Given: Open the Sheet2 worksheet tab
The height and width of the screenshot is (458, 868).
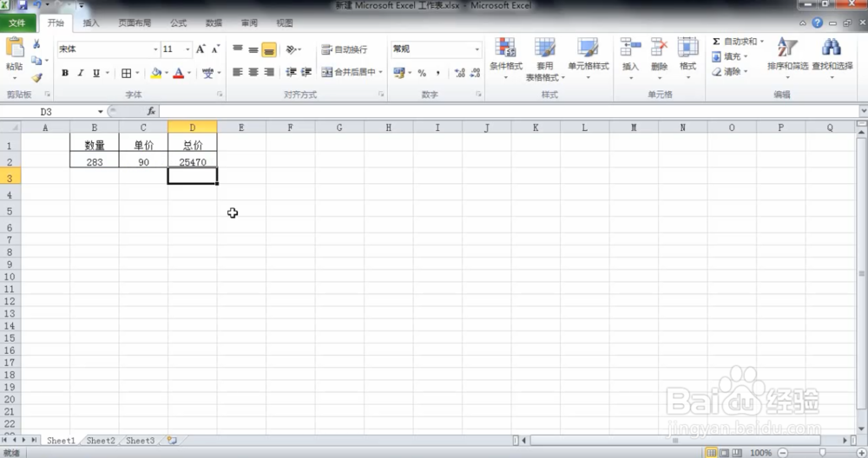Looking at the screenshot, I should click(x=101, y=441).
